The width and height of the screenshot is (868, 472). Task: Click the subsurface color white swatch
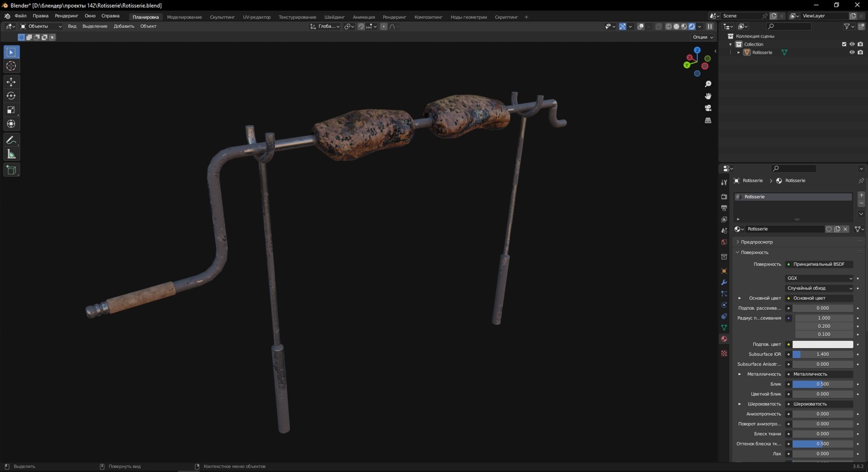pos(823,345)
